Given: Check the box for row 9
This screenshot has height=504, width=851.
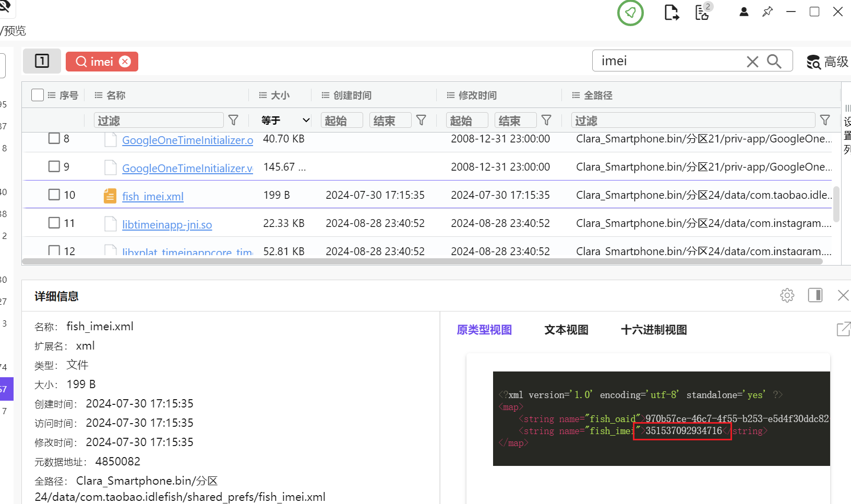Looking at the screenshot, I should pos(54,166).
